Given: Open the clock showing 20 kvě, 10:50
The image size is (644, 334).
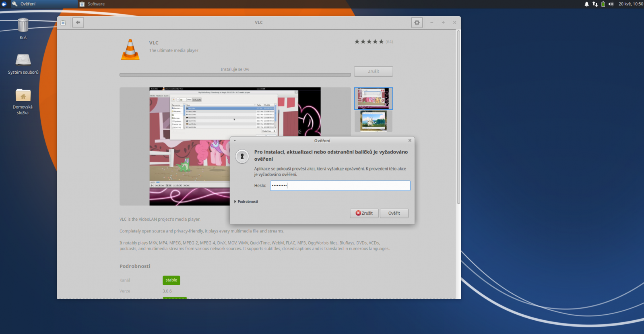Looking at the screenshot, I should 631,4.
